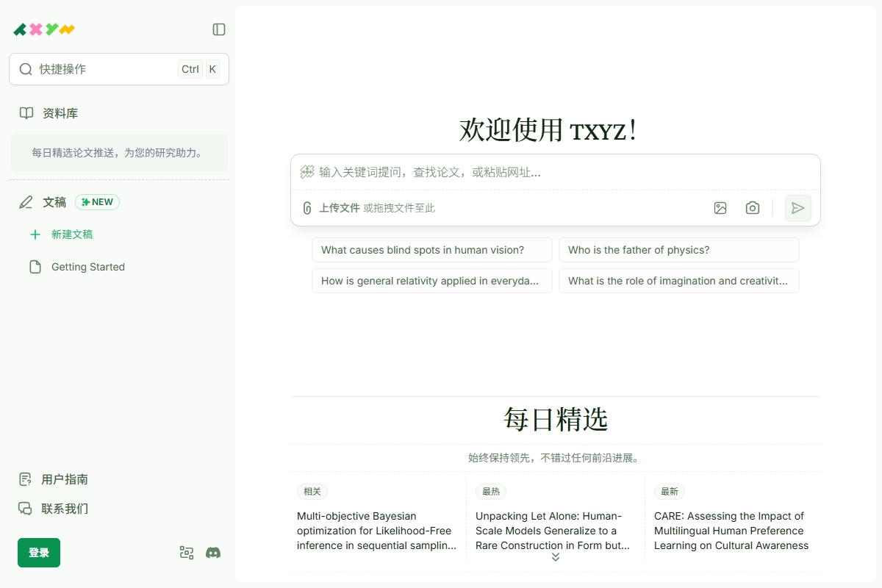Collapse the sidebar with the panel icon
The image size is (882, 588).
coord(218,29)
